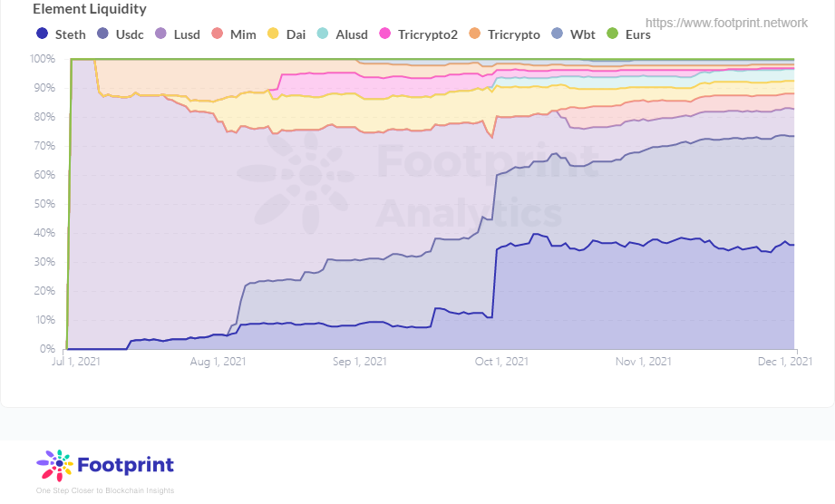The height and width of the screenshot is (504, 835).
Task: Click the Footprint brand name text
Action: click(126, 465)
